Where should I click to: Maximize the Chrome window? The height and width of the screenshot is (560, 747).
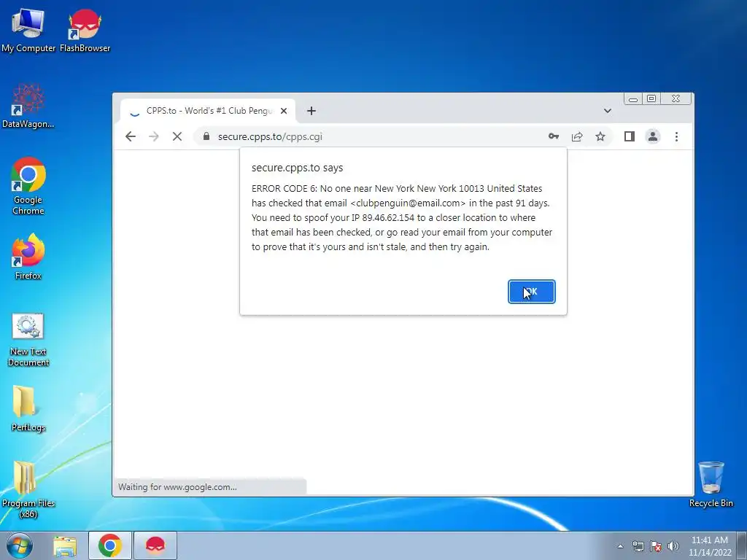tap(651, 99)
